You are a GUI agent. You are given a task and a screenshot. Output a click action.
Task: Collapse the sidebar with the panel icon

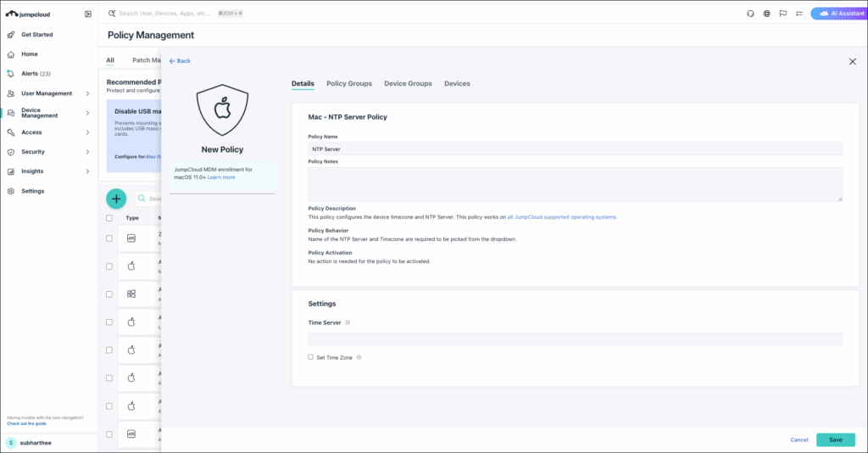pos(88,14)
